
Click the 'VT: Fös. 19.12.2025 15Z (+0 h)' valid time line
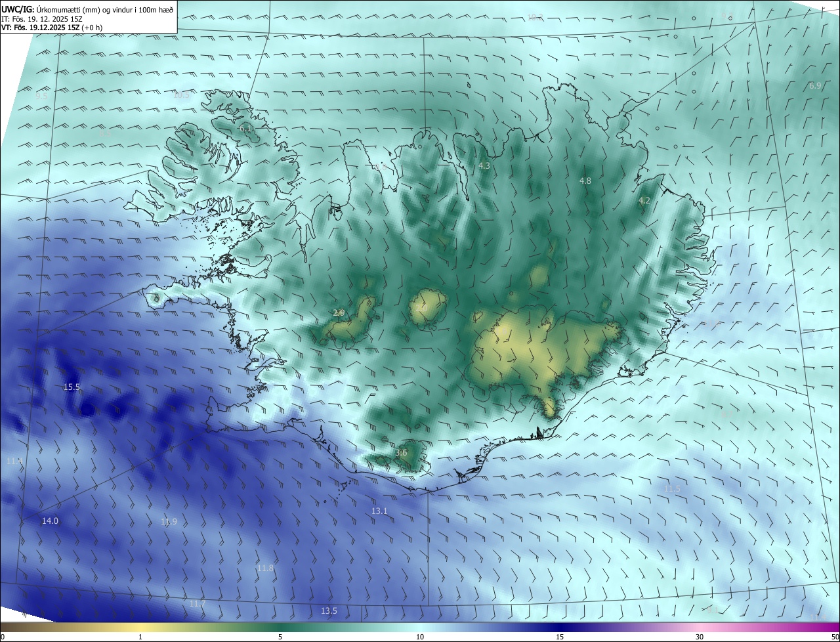pyautogui.click(x=52, y=28)
